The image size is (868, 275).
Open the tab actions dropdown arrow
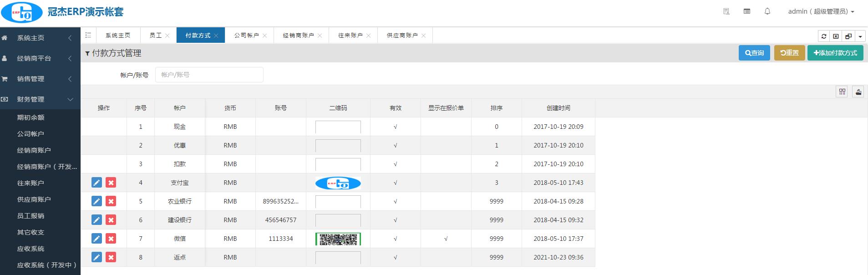tap(860, 36)
